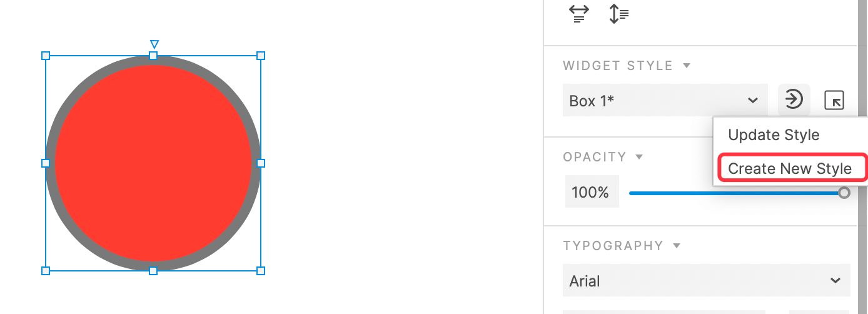Click the top-left selection handle
Viewport: 868px width, 314px height.
46,56
